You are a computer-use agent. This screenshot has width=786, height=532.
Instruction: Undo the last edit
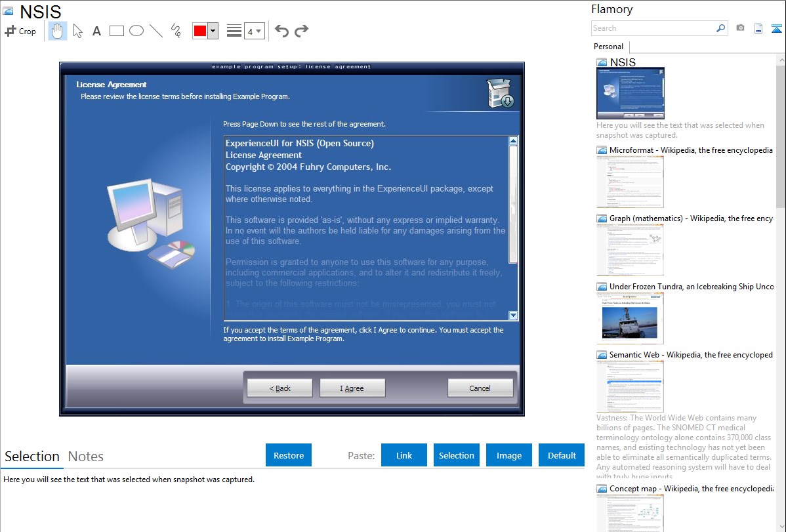click(x=281, y=31)
